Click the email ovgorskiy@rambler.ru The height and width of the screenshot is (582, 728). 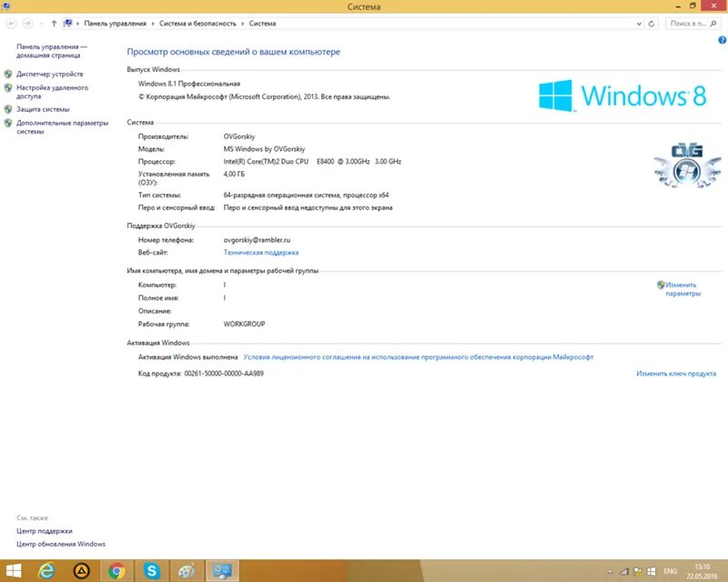click(x=257, y=240)
